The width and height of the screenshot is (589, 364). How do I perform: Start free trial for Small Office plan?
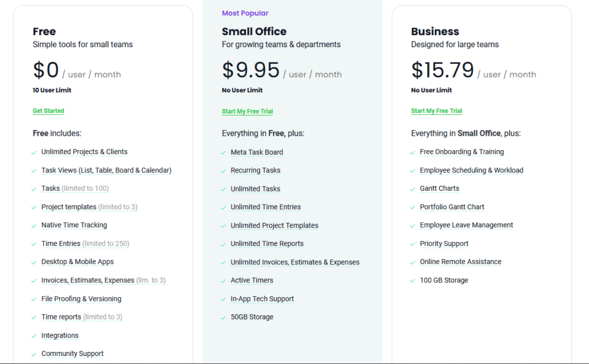[247, 112]
